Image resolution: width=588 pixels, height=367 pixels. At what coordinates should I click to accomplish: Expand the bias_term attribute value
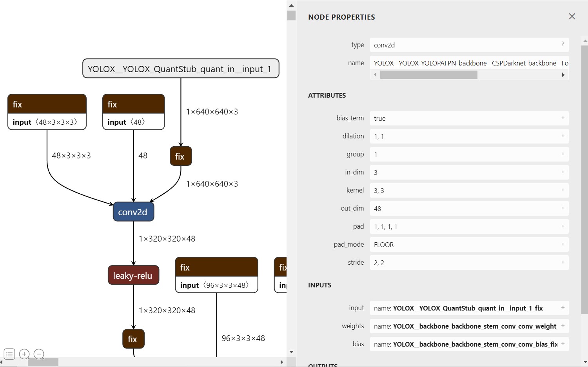[x=563, y=118]
